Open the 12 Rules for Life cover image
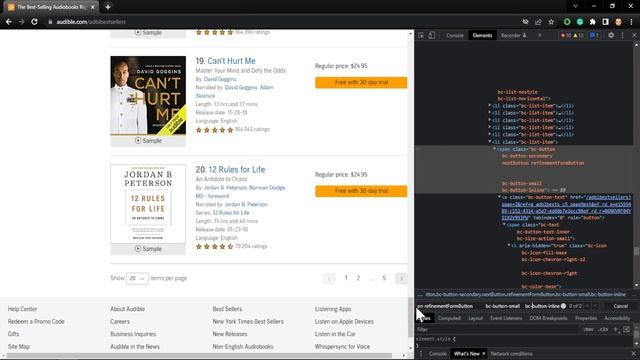The width and height of the screenshot is (640, 360). click(148, 204)
